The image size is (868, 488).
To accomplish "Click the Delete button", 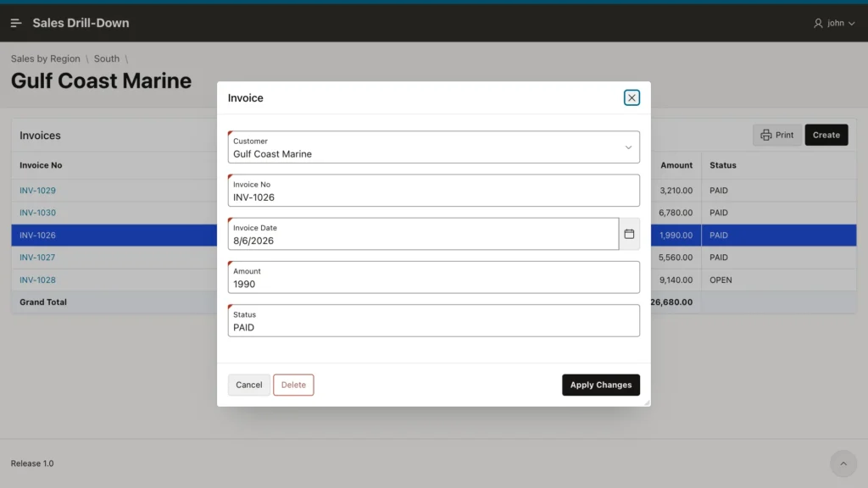I will click(x=293, y=385).
